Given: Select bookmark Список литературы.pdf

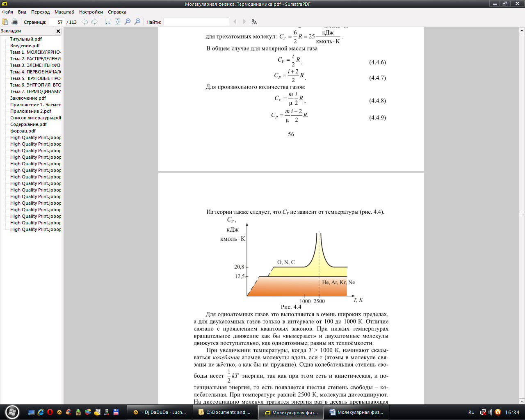Looking at the screenshot, I should (35, 118).
